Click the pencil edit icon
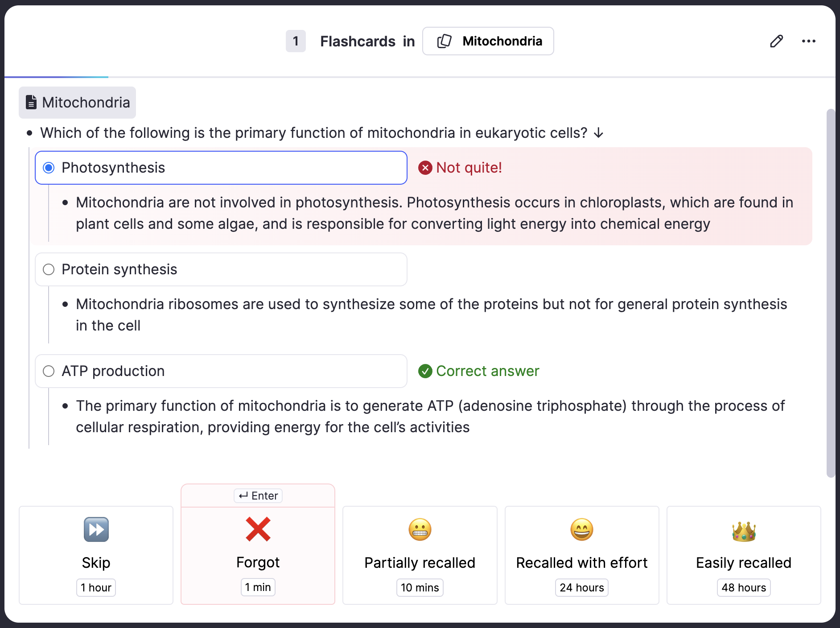The width and height of the screenshot is (840, 628). (x=776, y=41)
